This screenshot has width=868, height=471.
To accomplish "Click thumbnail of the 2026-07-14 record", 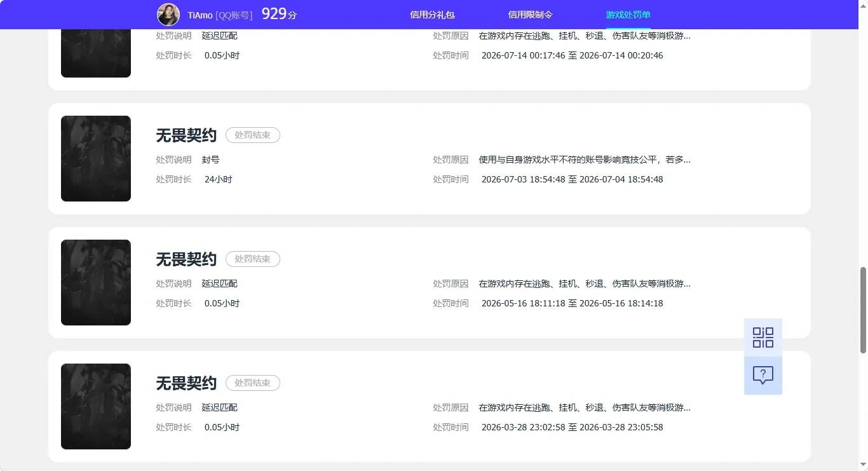I will (x=96, y=53).
